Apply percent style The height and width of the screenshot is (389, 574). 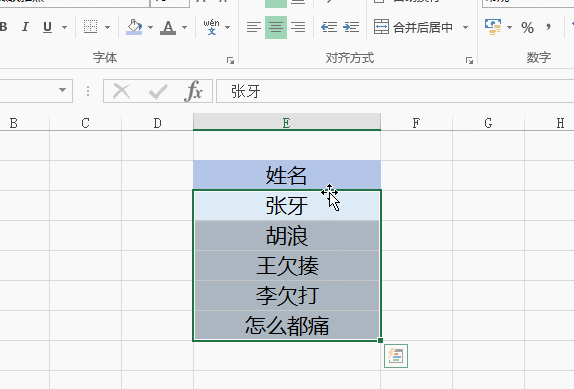point(528,27)
